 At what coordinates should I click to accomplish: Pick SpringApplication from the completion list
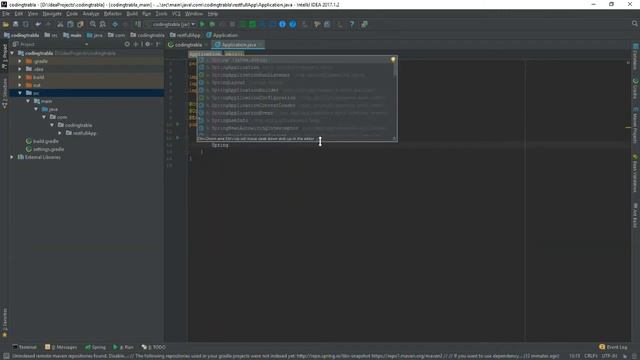click(296, 67)
